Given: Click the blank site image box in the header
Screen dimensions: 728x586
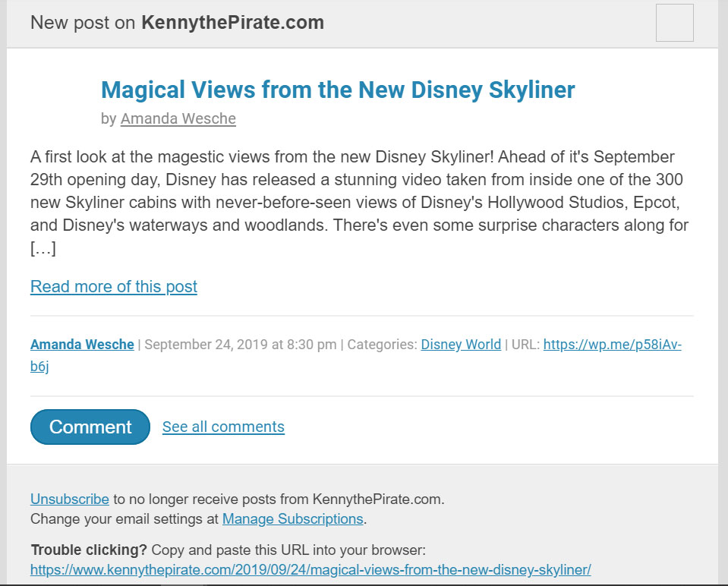Looking at the screenshot, I should pos(675,23).
